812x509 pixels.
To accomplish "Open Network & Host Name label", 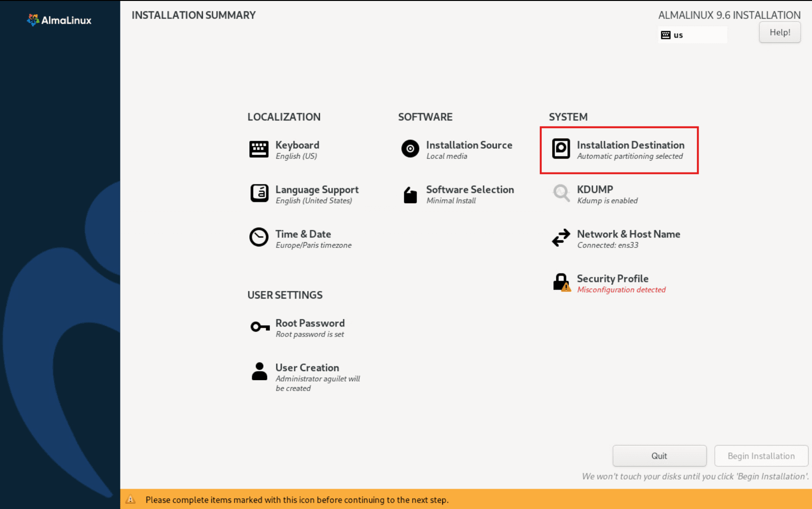I will point(628,234).
